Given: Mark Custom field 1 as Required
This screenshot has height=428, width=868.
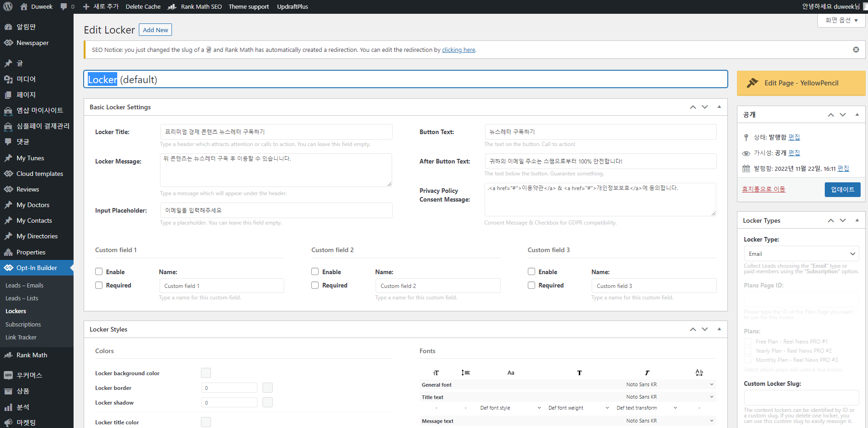Looking at the screenshot, I should 99,285.
